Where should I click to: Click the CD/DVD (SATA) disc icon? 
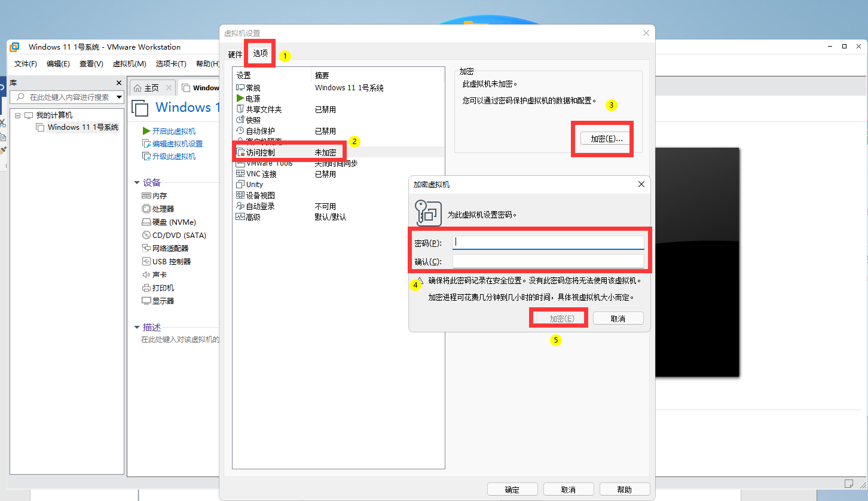(x=146, y=235)
